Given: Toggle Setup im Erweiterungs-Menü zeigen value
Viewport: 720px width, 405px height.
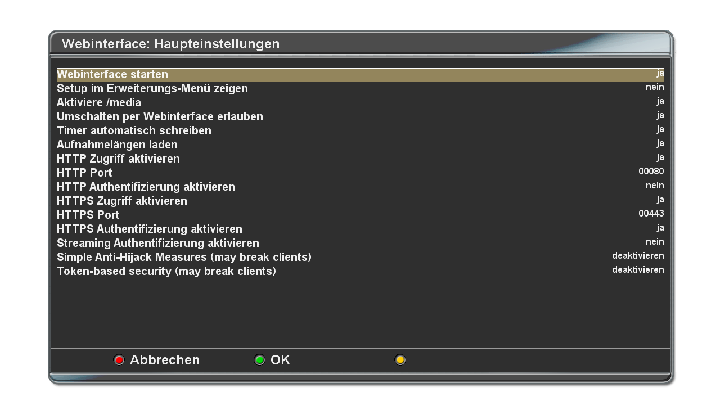Looking at the screenshot, I should [654, 87].
